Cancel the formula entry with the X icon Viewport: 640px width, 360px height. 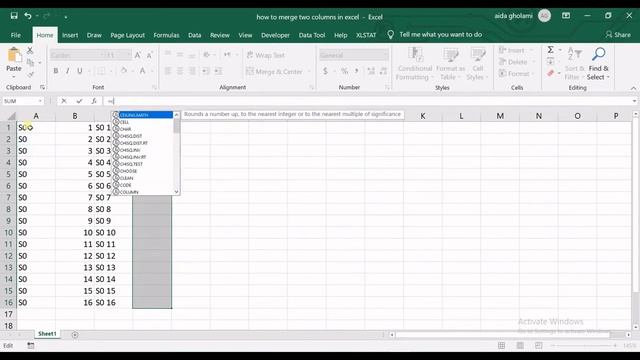(x=64, y=101)
